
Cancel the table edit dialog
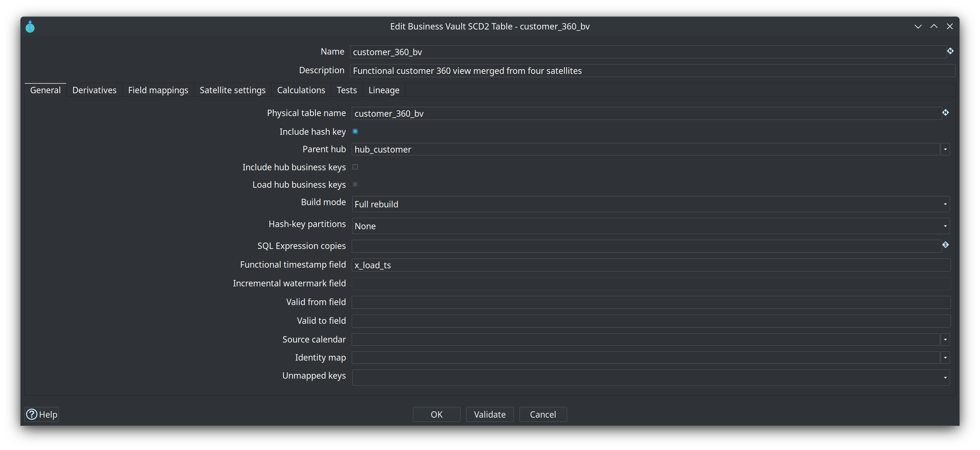[543, 414]
